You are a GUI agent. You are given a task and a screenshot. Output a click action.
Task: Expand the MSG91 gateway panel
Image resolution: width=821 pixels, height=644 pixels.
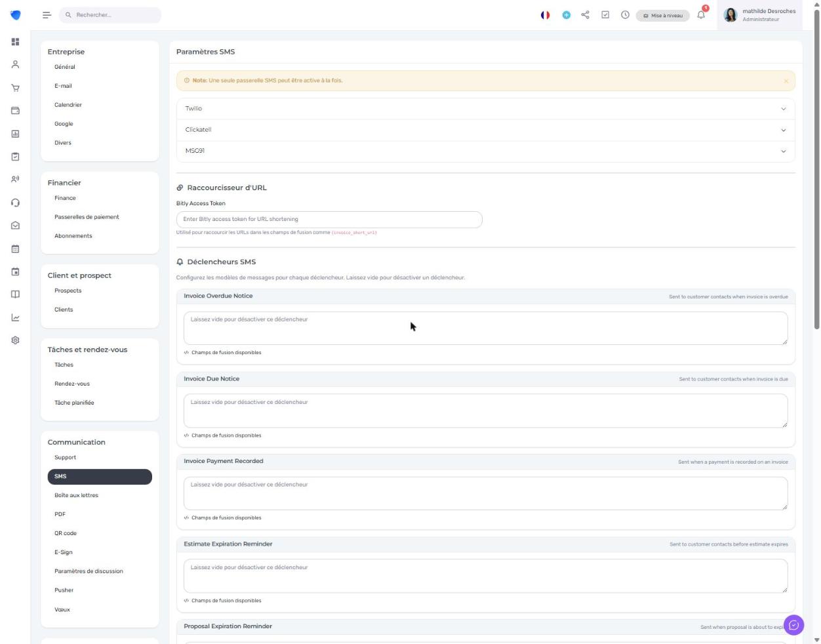tap(485, 151)
